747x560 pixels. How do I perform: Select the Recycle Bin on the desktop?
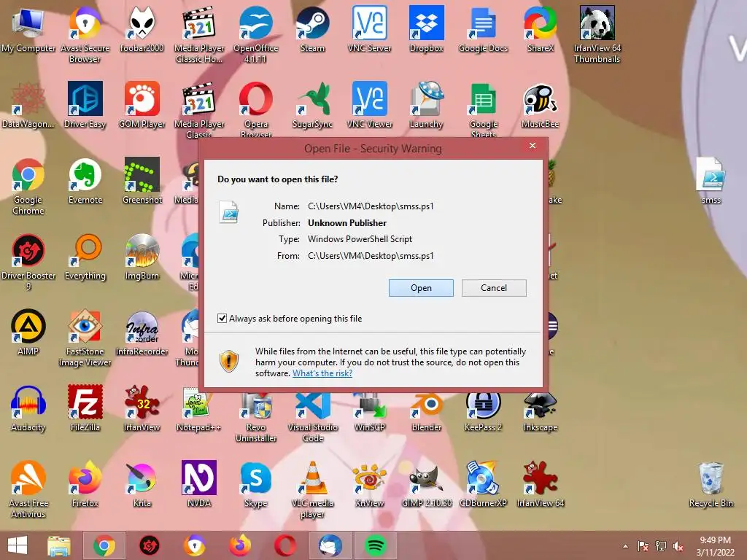[x=711, y=484]
